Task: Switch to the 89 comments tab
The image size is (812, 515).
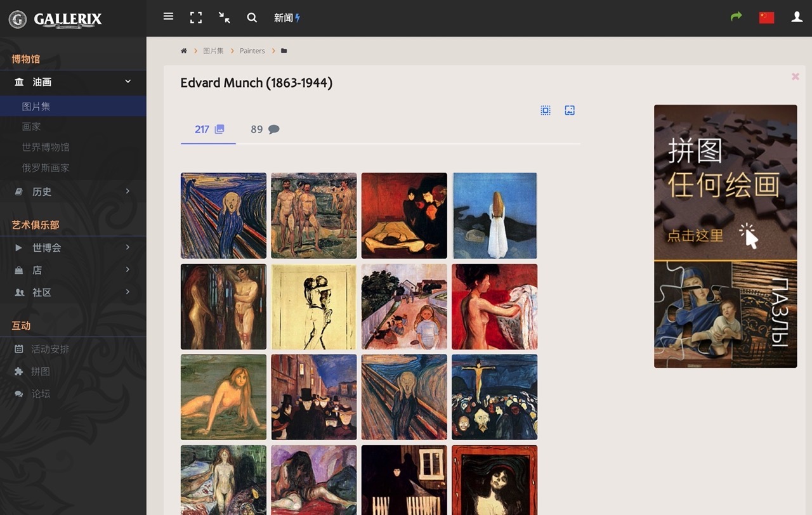Action: click(x=265, y=129)
